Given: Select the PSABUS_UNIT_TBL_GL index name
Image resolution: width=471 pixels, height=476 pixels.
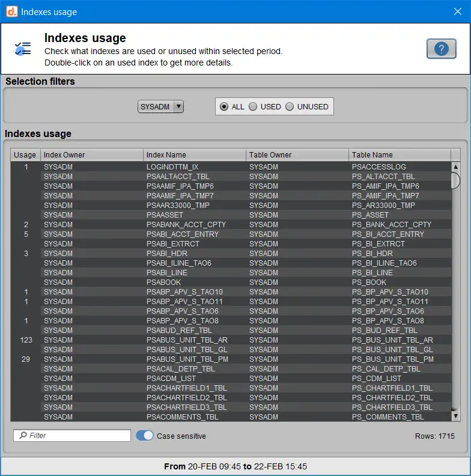Looking at the screenshot, I should 187,349.
